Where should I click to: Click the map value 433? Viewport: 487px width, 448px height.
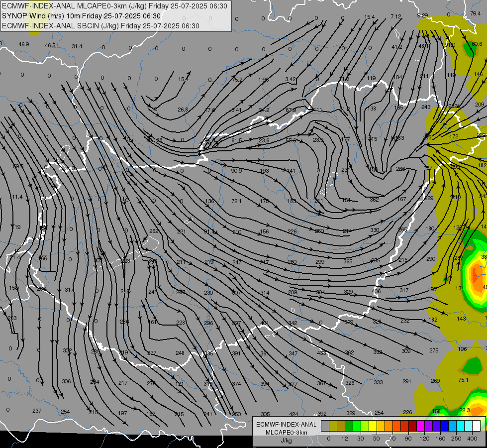point(321,353)
